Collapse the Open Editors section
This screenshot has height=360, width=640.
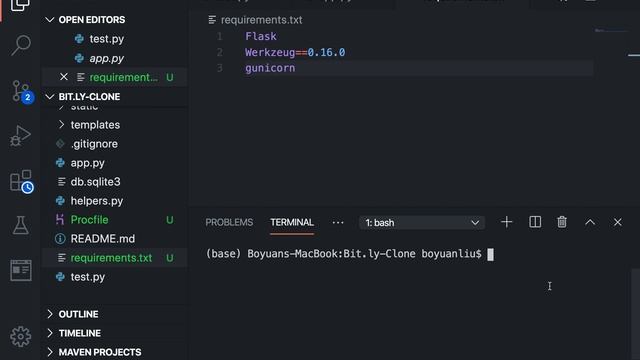[50, 20]
